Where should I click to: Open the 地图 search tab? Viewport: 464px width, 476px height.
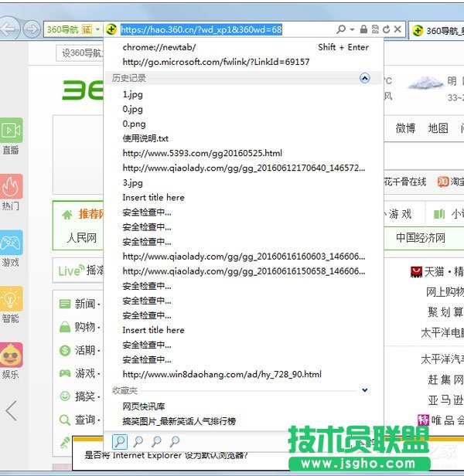pos(438,128)
